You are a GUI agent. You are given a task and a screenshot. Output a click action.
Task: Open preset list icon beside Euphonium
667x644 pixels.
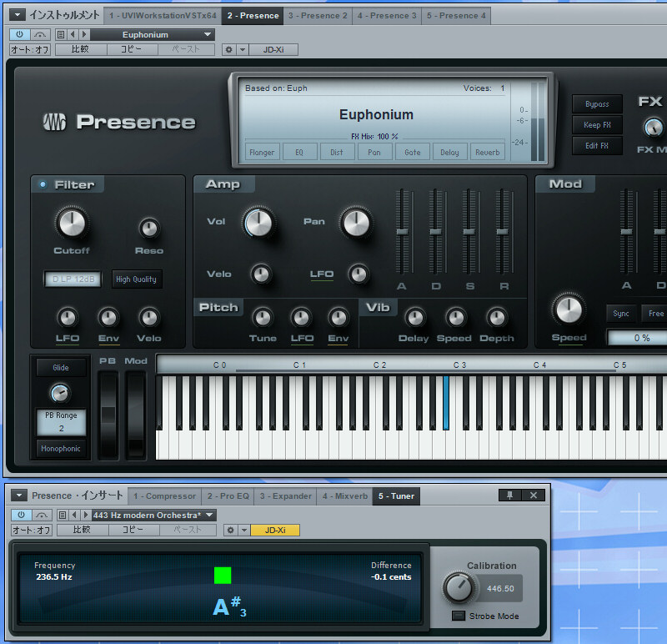pyautogui.click(x=61, y=34)
